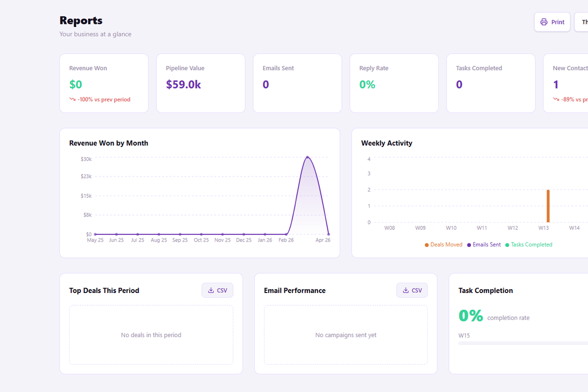Open the Pipeline Value $59.0k card
The height and width of the screenshot is (392, 588).
click(x=200, y=83)
